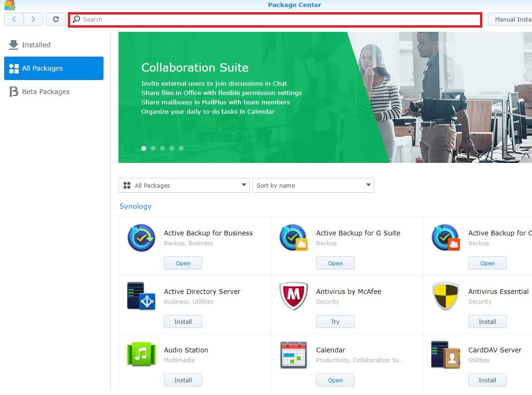Click the Active Backup for Business icon

141,238
